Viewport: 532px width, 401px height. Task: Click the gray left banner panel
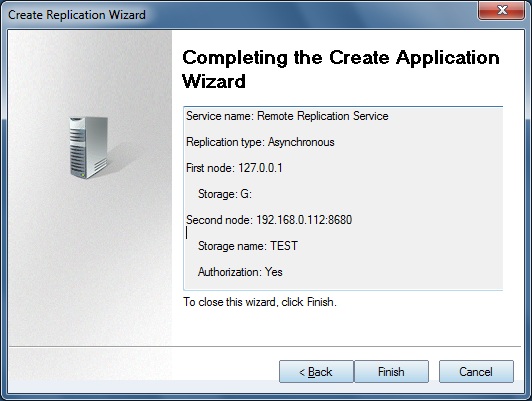pyautogui.click(x=90, y=188)
